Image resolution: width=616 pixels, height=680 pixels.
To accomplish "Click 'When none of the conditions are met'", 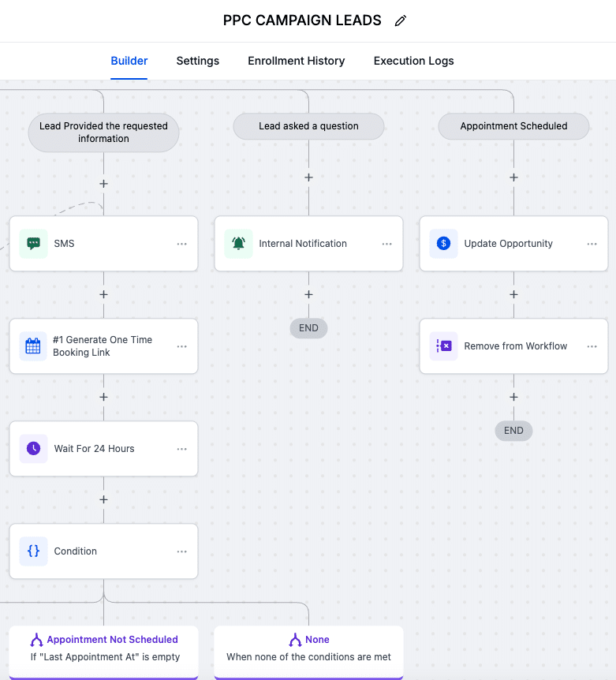I will 308,657.
